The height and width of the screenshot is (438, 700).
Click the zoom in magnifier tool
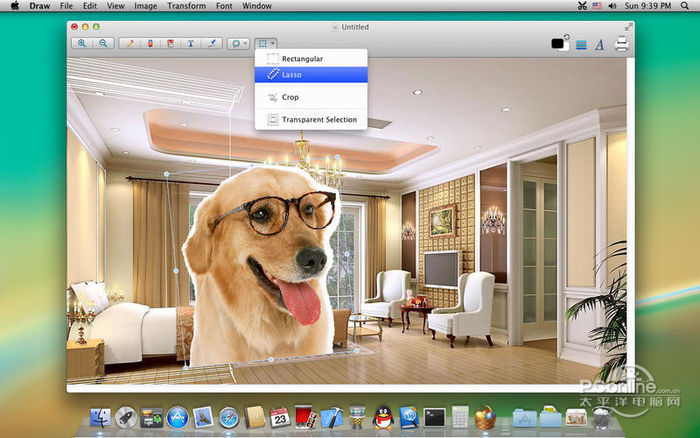[x=82, y=43]
